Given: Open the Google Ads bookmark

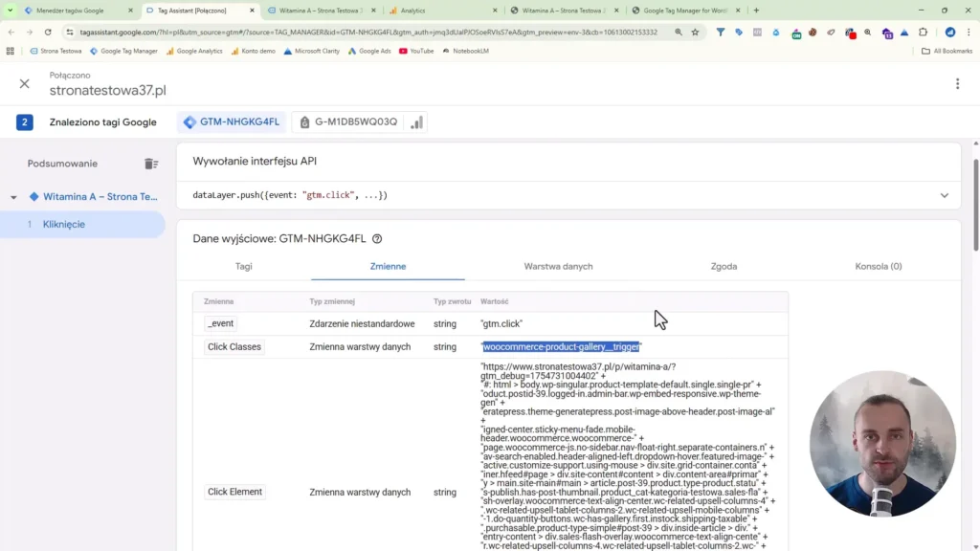Looking at the screenshot, I should click(x=369, y=52).
